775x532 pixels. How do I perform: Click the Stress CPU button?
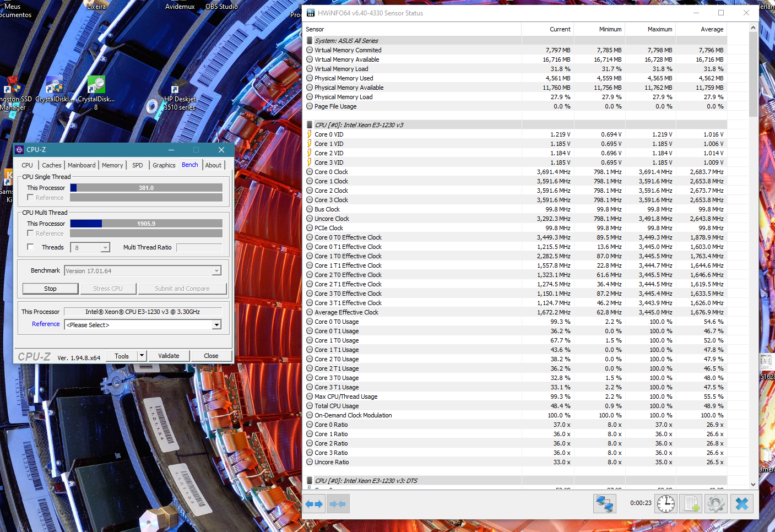coord(108,289)
